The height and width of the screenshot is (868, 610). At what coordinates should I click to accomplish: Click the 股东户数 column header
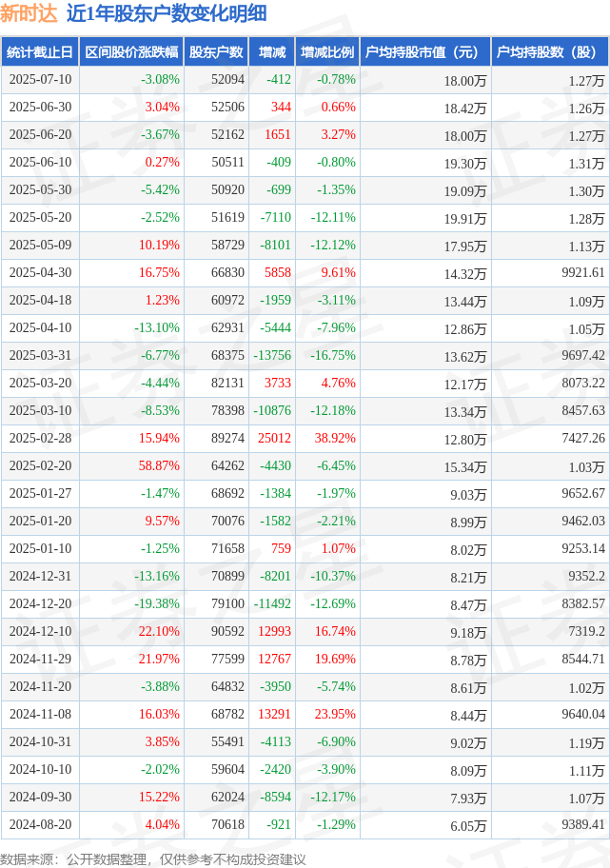pos(216,52)
